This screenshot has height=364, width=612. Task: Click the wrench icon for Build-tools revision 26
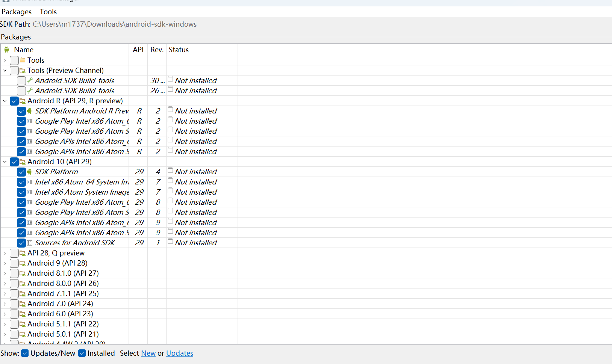pos(30,91)
